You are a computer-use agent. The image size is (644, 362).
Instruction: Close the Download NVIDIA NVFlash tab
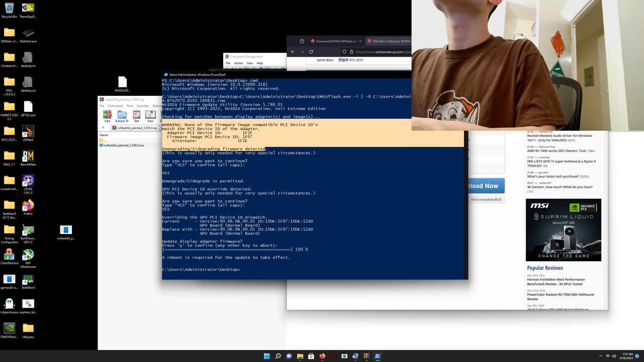click(x=360, y=41)
